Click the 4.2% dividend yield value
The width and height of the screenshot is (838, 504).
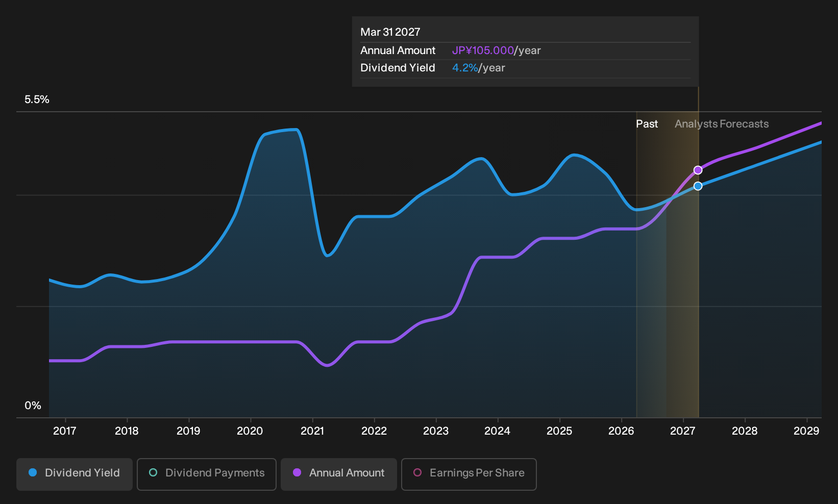click(465, 68)
